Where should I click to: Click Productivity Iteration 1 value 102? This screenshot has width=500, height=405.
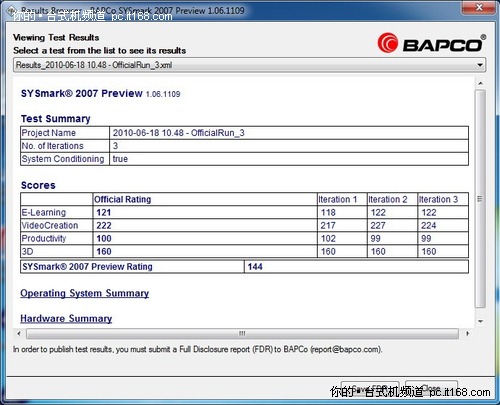[328, 238]
